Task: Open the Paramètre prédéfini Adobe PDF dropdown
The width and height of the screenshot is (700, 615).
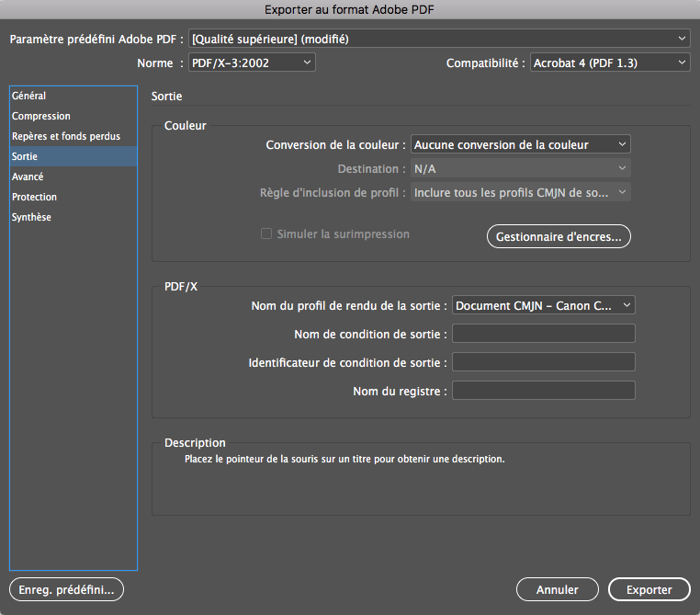Action: [x=438, y=39]
